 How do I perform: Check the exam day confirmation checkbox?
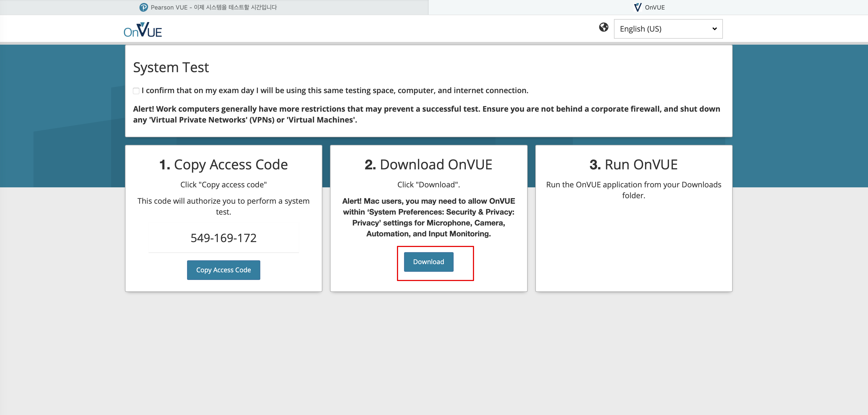136,91
